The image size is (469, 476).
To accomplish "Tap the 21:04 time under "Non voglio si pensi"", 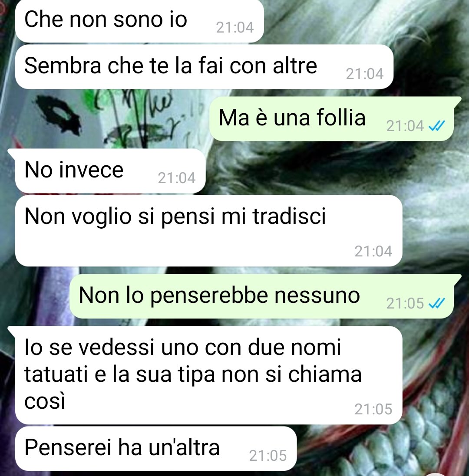I will click(x=373, y=251).
